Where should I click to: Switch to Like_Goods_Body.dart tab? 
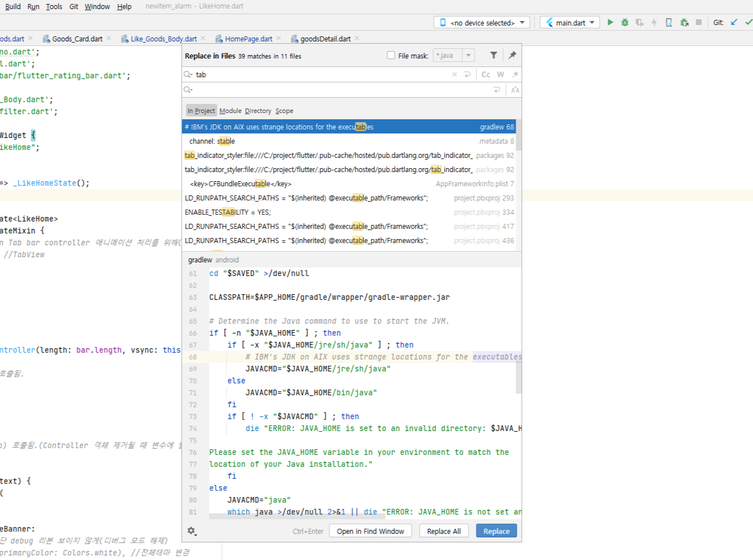click(164, 39)
